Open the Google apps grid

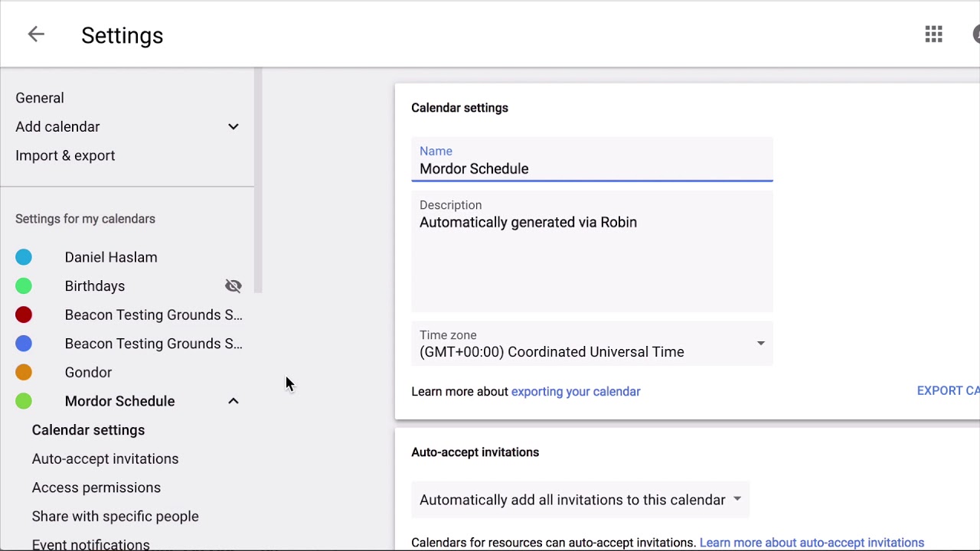click(933, 34)
